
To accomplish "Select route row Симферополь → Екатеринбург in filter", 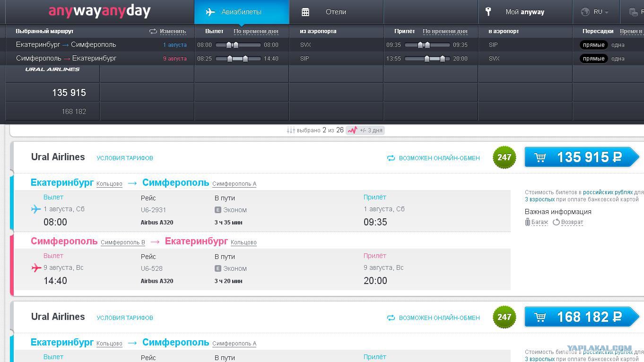I will (66, 58).
